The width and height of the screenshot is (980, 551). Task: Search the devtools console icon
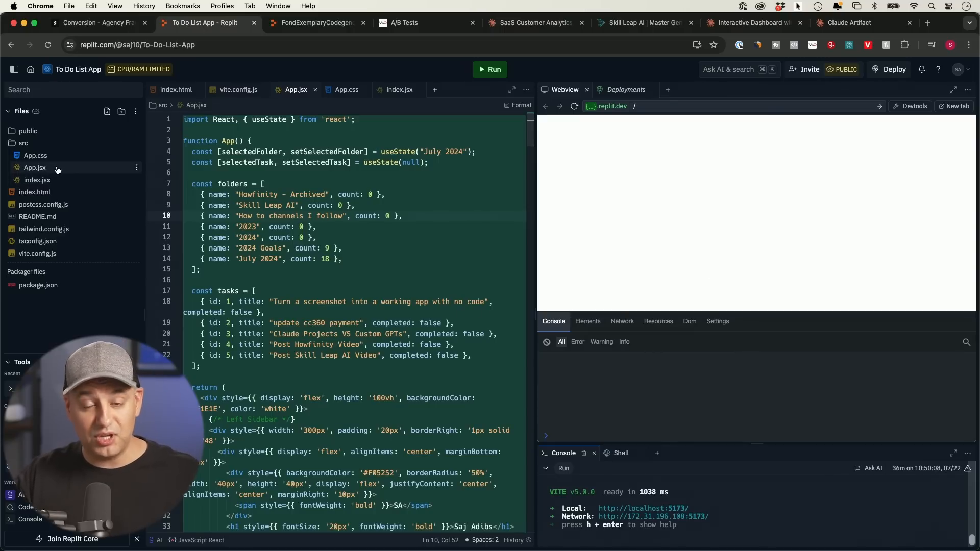point(966,342)
